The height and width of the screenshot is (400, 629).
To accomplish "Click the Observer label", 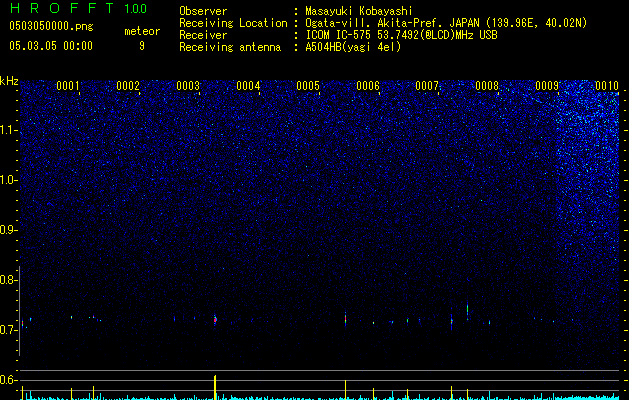I will coord(203,11).
